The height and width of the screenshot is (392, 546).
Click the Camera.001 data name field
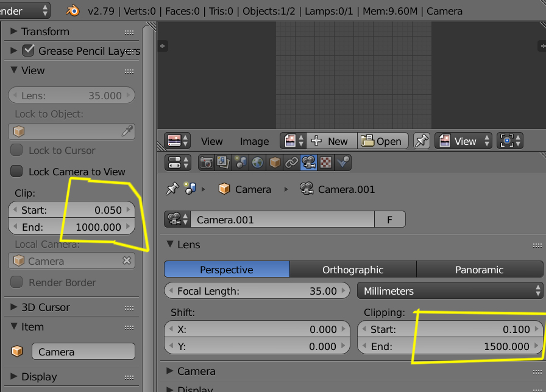(282, 219)
